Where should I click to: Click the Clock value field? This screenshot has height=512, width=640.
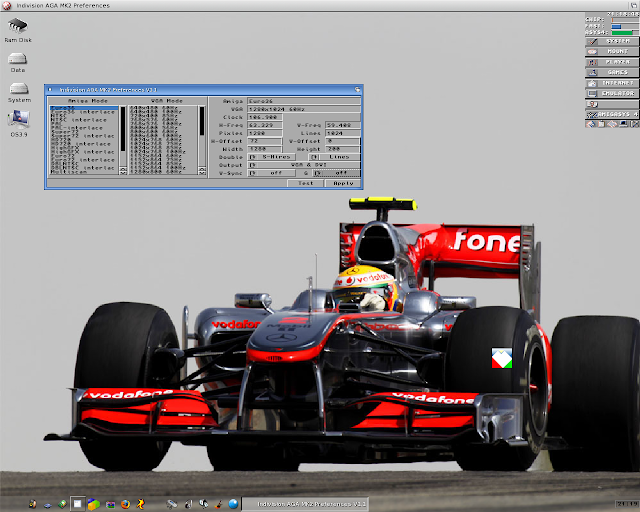coord(264,117)
